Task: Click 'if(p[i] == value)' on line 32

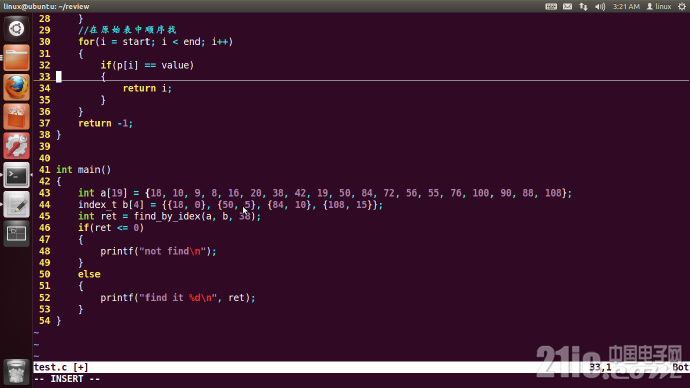Action: 147,65
